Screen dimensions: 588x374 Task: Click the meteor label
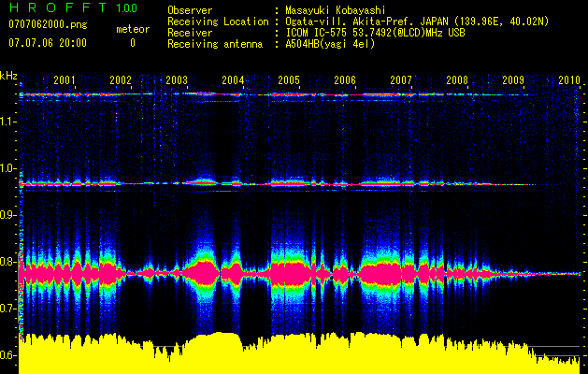(133, 29)
